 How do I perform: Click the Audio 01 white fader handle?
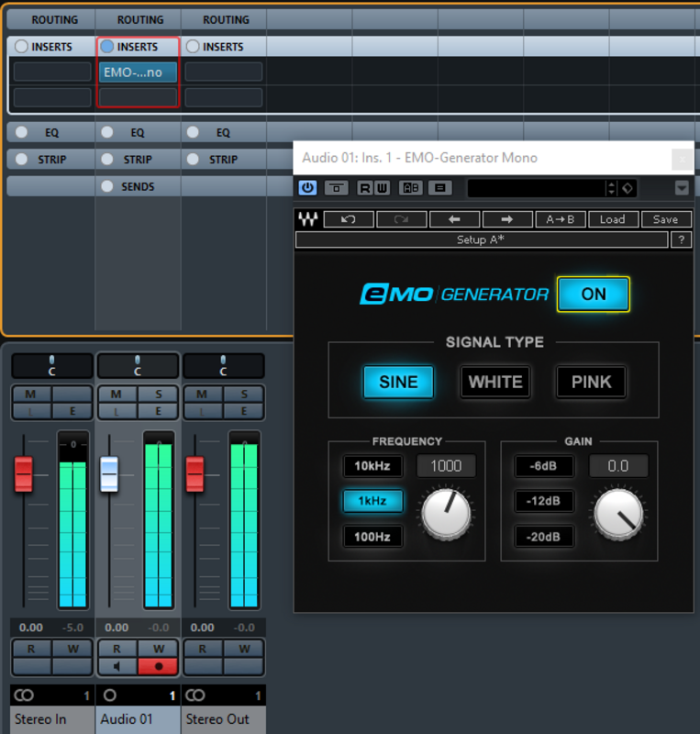(x=109, y=474)
